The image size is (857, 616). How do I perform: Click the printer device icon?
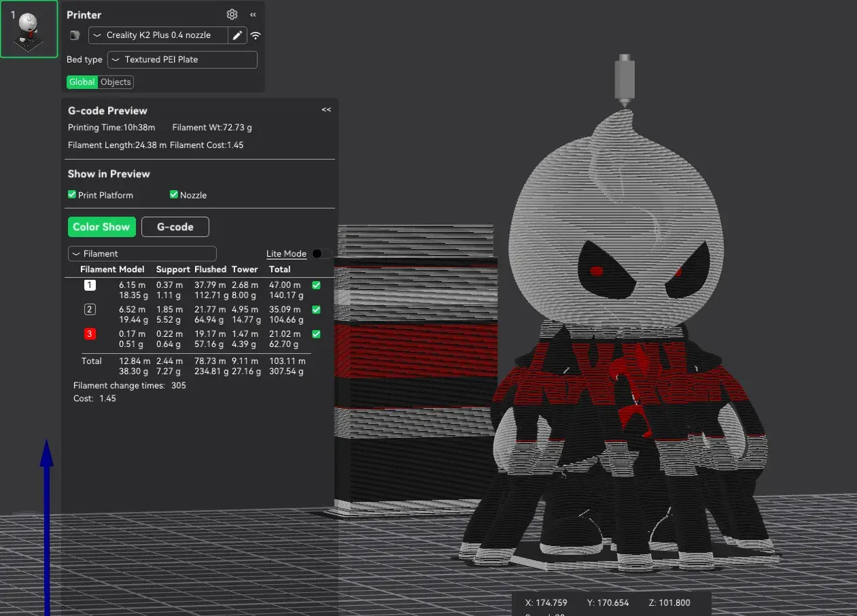(75, 35)
